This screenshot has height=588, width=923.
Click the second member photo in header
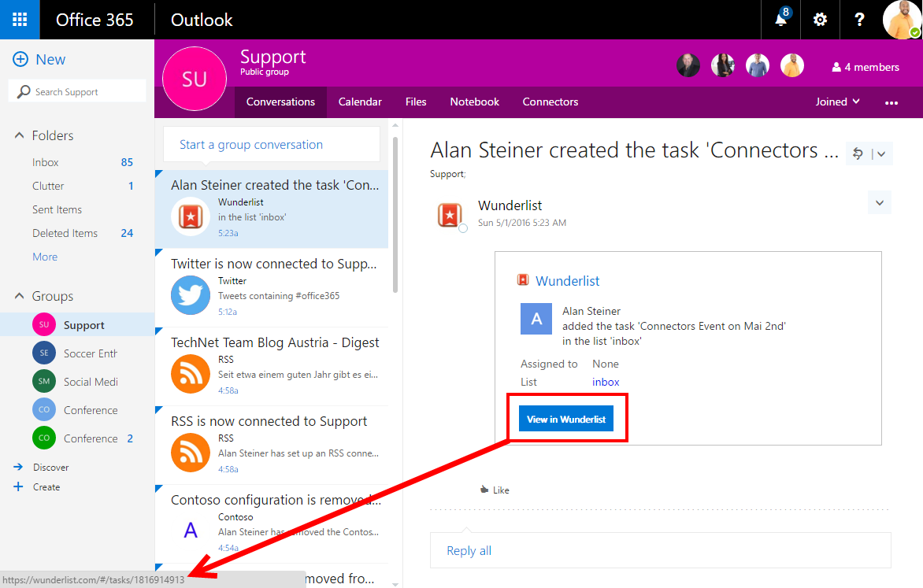tap(723, 65)
